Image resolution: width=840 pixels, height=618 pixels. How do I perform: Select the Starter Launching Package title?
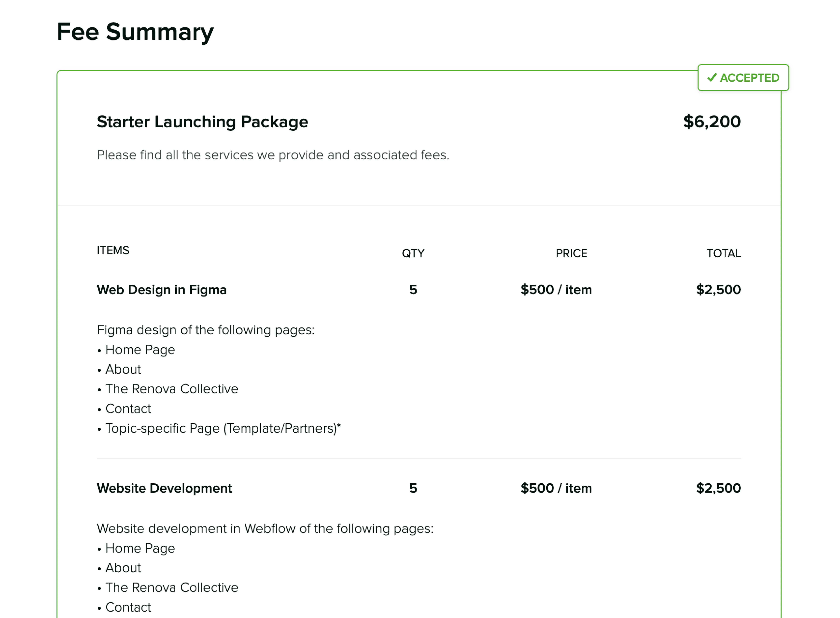(202, 122)
